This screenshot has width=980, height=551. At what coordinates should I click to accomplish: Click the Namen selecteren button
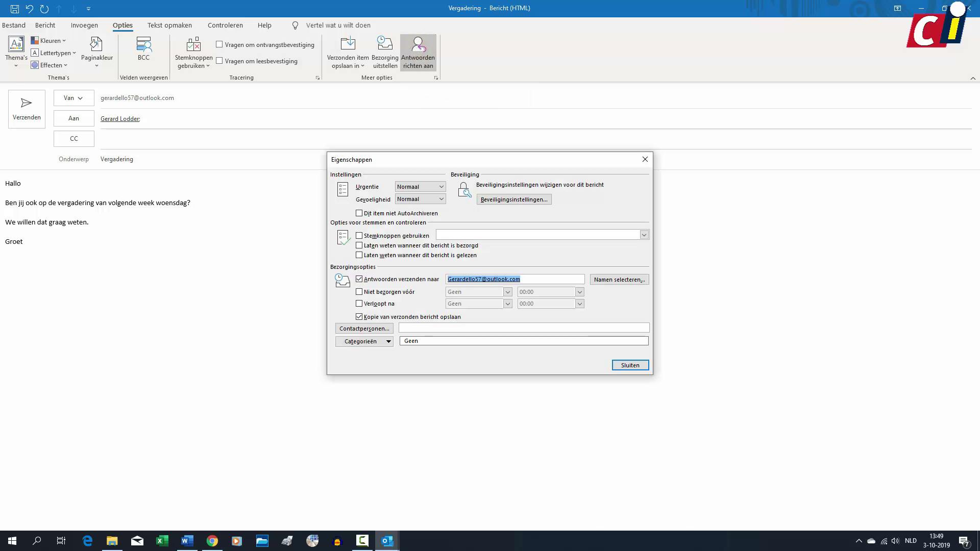[x=619, y=279]
